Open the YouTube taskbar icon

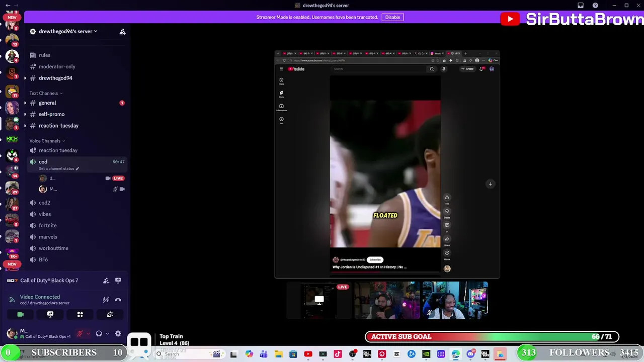pyautogui.click(x=308, y=354)
